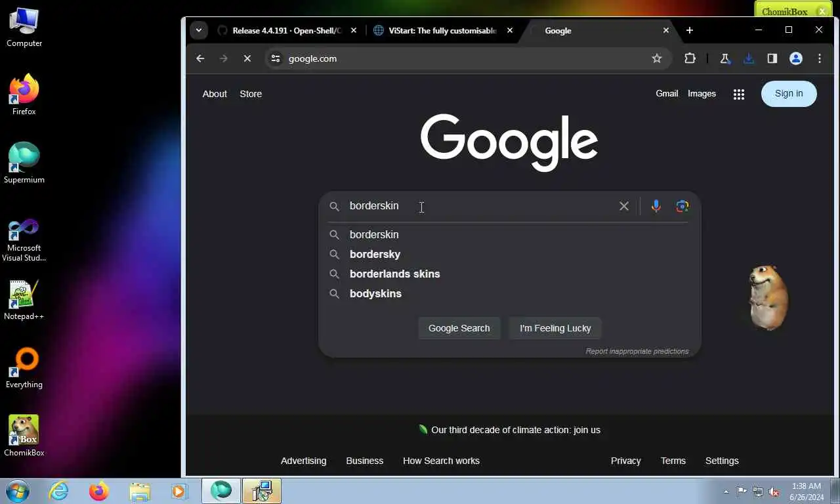Open the Business footer link
Image resolution: width=840 pixels, height=504 pixels.
(x=365, y=461)
